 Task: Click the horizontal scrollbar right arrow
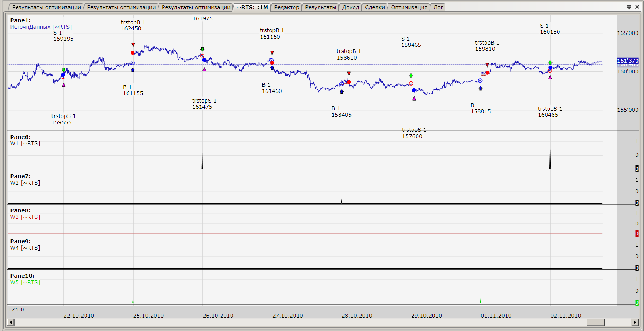click(635, 323)
